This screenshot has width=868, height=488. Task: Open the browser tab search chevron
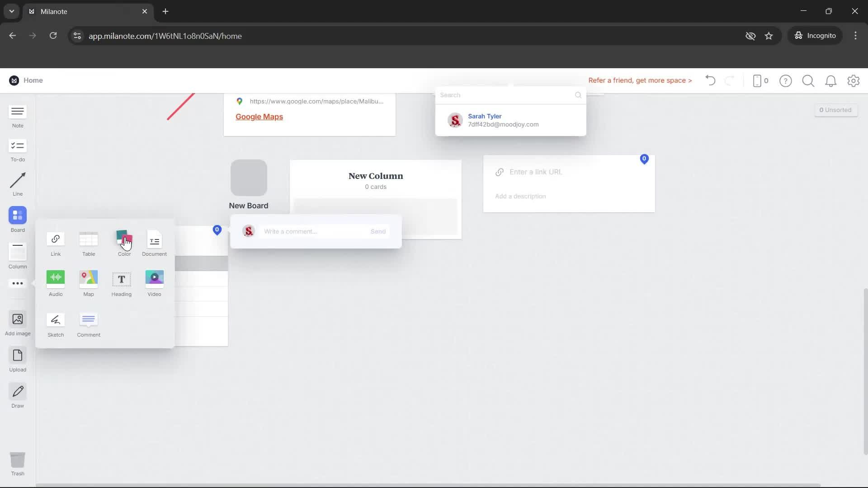point(11,11)
